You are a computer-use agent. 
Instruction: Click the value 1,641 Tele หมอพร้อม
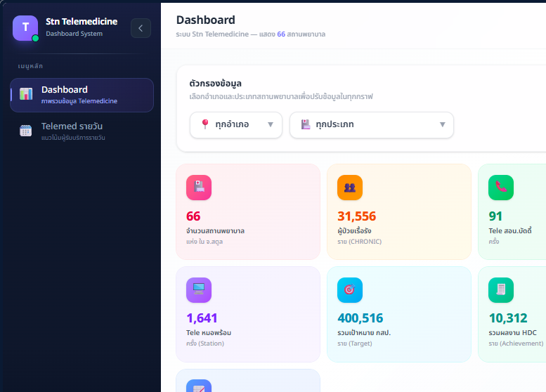point(202,318)
